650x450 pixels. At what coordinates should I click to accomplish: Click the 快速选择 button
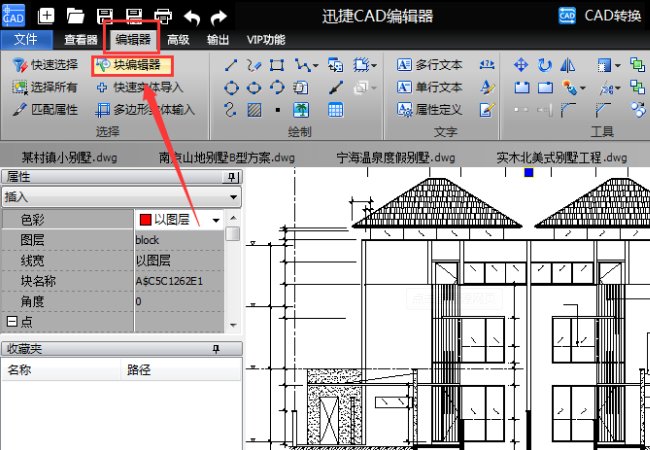pyautogui.click(x=45, y=65)
